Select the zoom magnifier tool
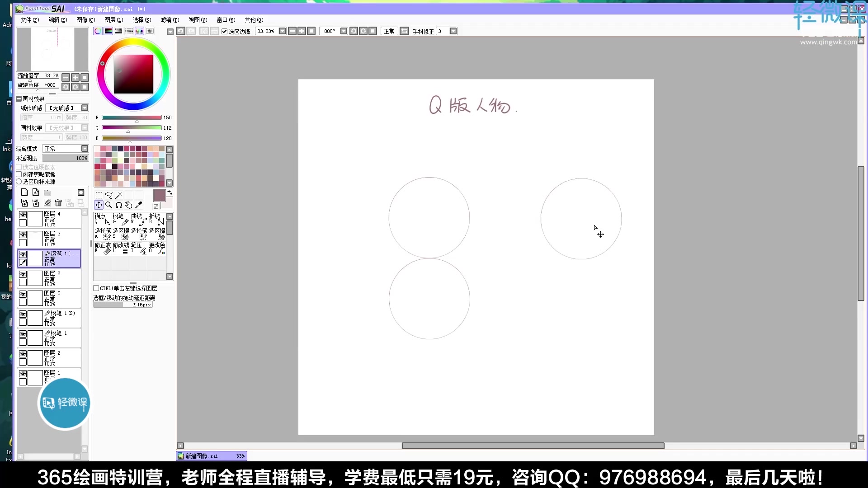 [108, 205]
